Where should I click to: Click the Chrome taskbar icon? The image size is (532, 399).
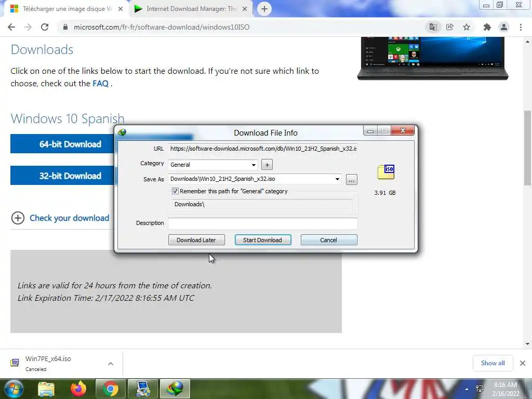pos(111,389)
